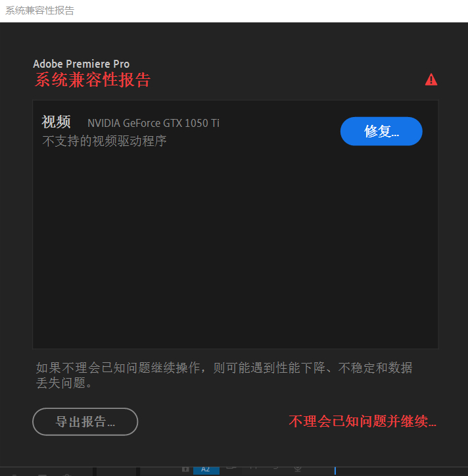This screenshot has width=468, height=476.
Task: Select the 视频 issue heading
Action: 56,122
